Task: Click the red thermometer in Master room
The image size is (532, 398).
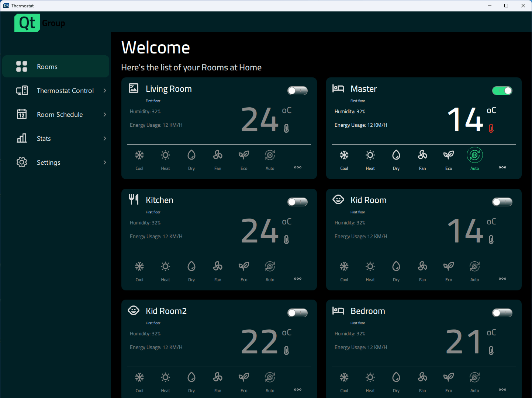Action: [491, 128]
